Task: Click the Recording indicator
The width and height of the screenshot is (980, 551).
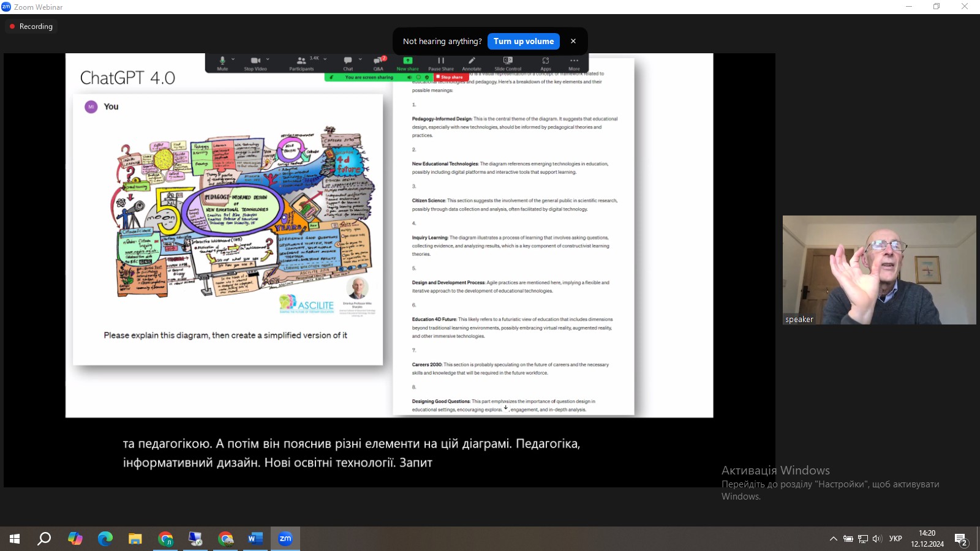Action: [31, 26]
